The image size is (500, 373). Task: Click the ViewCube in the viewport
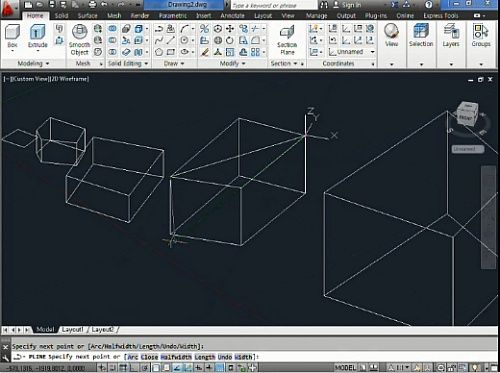467,114
